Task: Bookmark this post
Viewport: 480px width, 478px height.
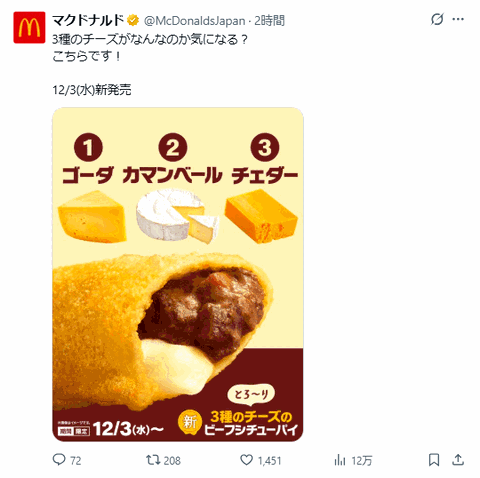Action: pos(433,460)
